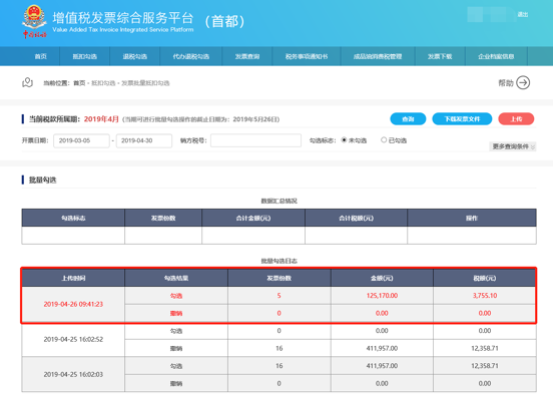Viewport: 553px width, 401px height.
Task: Click the log table 勾选结果 header
Action: 176,278
